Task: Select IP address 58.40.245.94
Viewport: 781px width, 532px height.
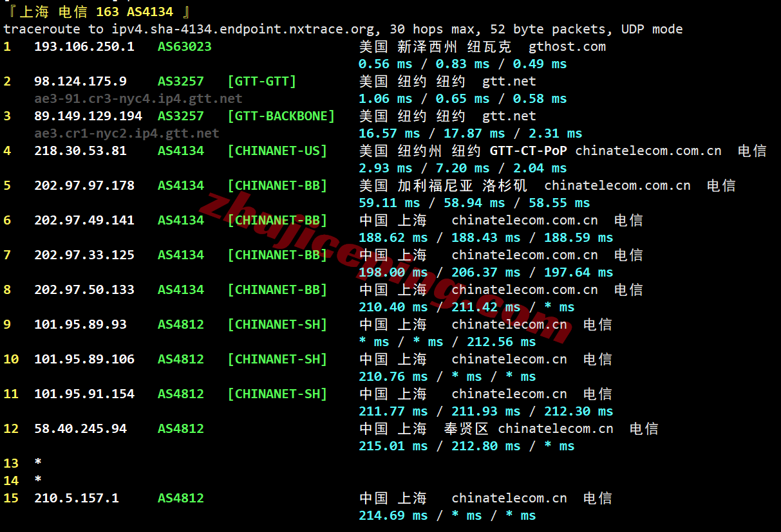Action: [x=80, y=428]
